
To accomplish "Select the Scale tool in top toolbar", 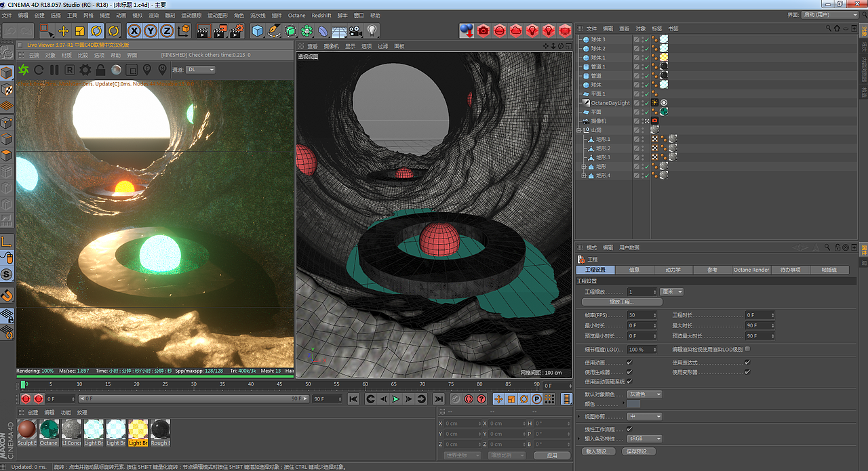I will pos(79,30).
